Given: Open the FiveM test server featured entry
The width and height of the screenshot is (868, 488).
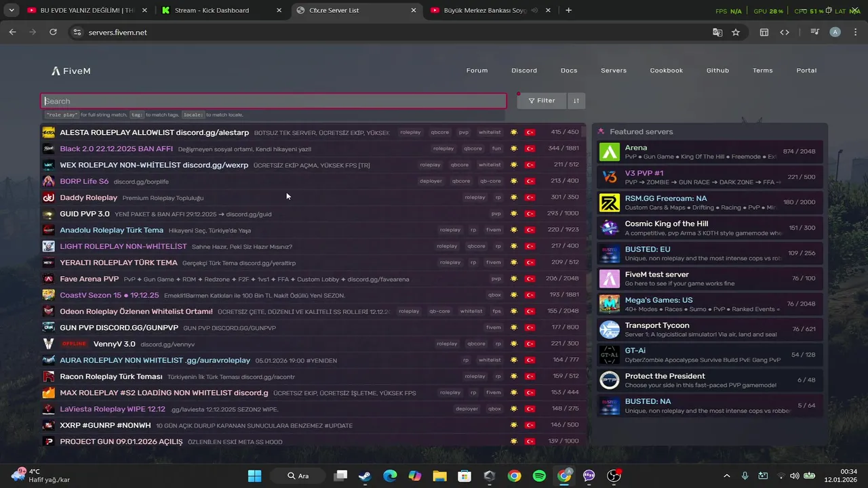Looking at the screenshot, I should (x=710, y=279).
